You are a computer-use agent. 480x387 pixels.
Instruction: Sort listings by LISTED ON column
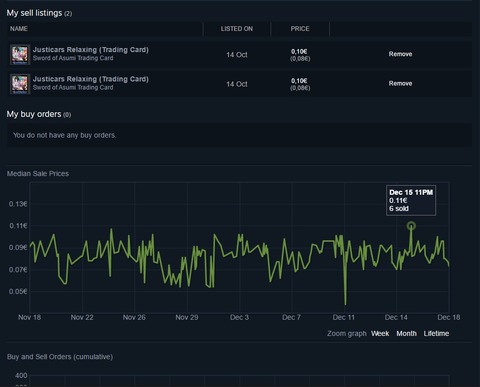click(x=237, y=29)
